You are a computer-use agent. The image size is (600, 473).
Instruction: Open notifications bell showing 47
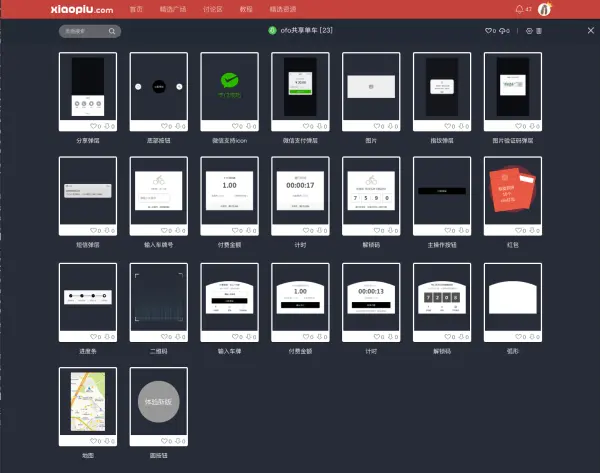click(x=523, y=9)
